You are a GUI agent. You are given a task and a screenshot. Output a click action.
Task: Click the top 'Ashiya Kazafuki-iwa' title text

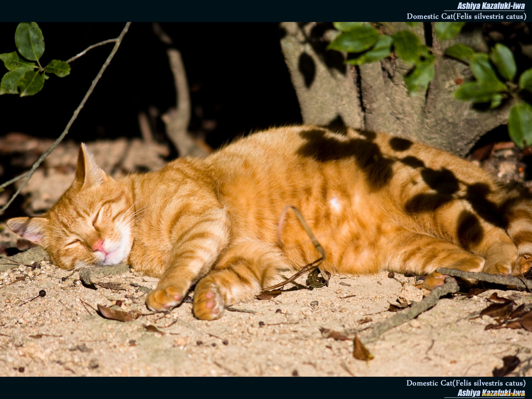click(x=491, y=6)
